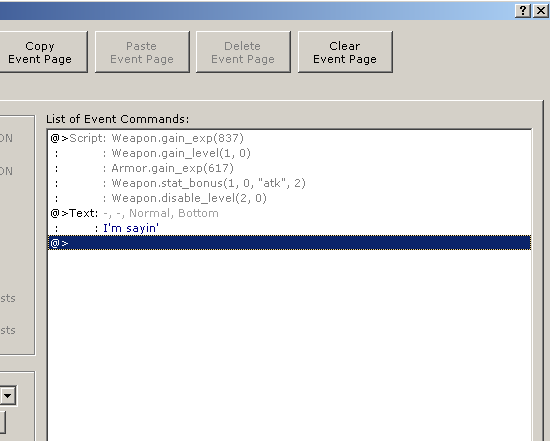Select the Text command header line

(x=289, y=213)
